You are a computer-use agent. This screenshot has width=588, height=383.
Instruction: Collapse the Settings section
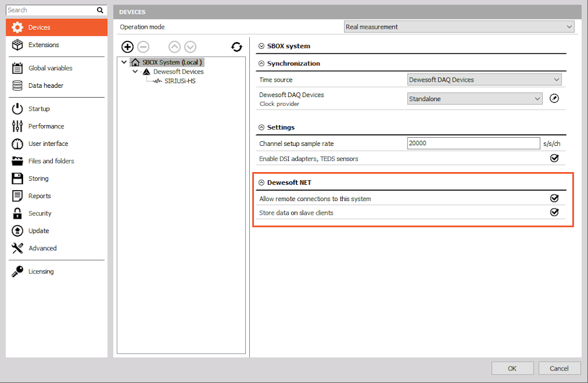click(x=261, y=127)
